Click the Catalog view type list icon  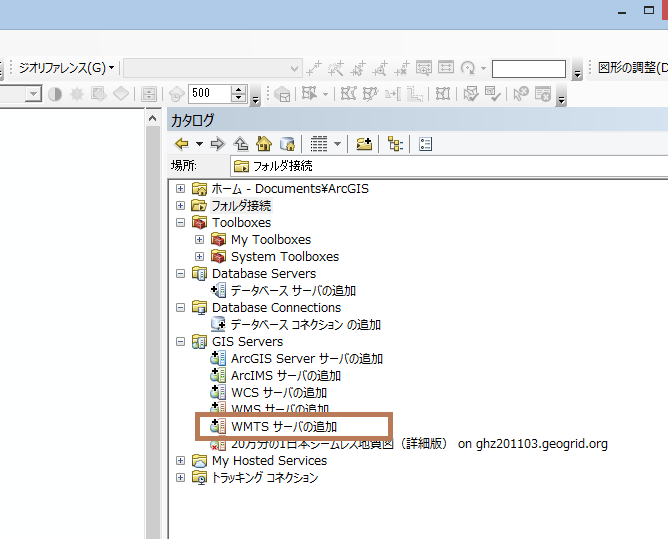tap(319, 144)
